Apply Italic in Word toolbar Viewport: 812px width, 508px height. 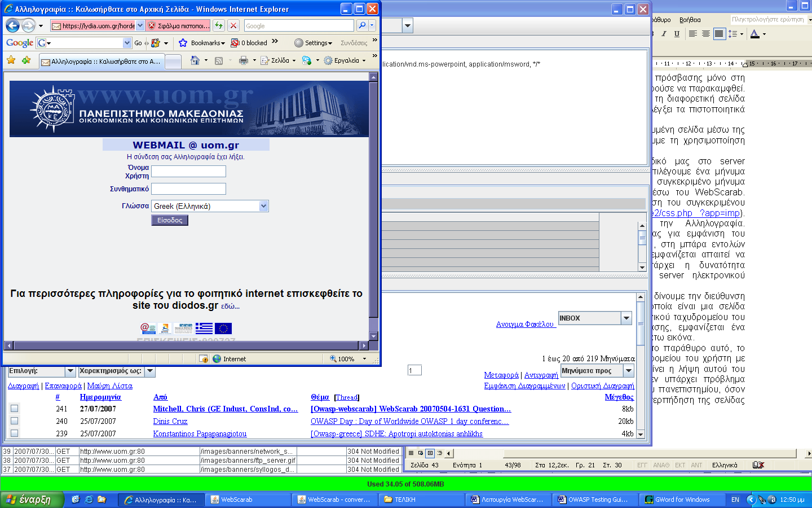tap(664, 34)
